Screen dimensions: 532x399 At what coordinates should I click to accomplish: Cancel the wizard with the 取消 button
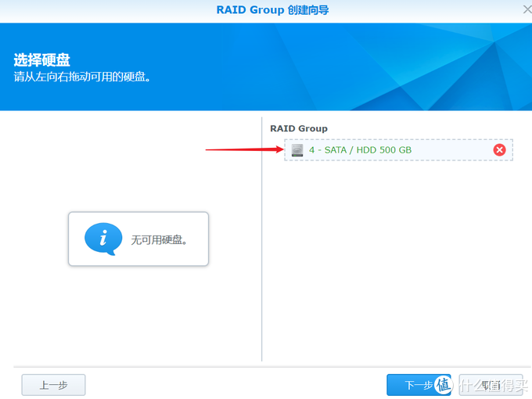pyautogui.click(x=491, y=385)
